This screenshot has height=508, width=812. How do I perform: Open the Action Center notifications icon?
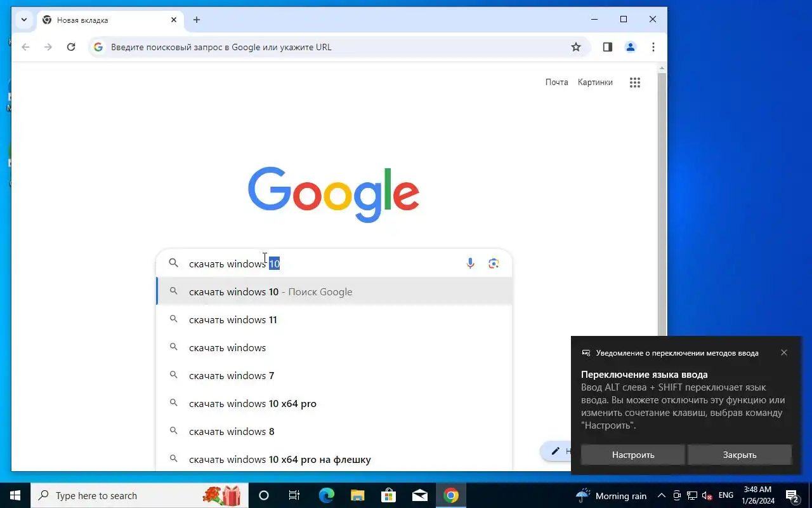792,495
